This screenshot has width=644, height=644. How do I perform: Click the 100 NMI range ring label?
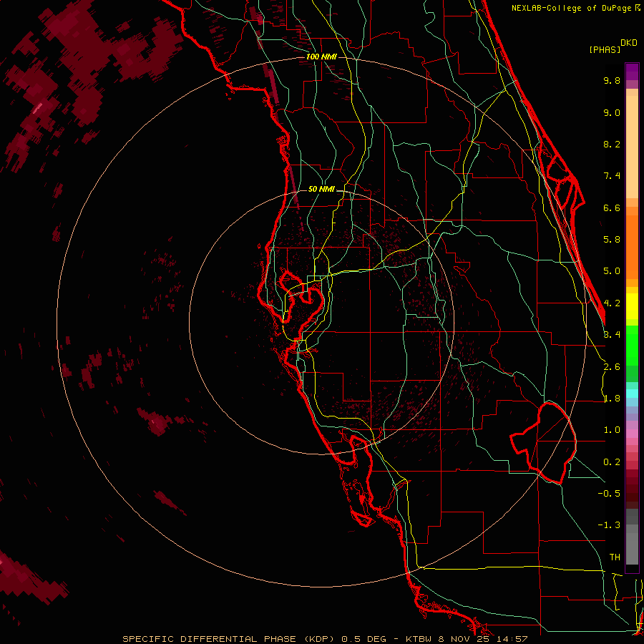point(321,57)
